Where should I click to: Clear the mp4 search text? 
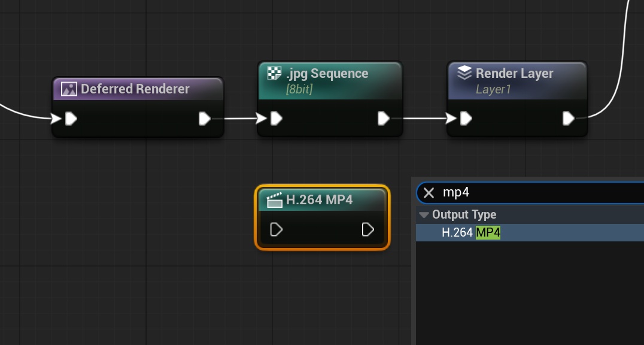pyautogui.click(x=429, y=193)
